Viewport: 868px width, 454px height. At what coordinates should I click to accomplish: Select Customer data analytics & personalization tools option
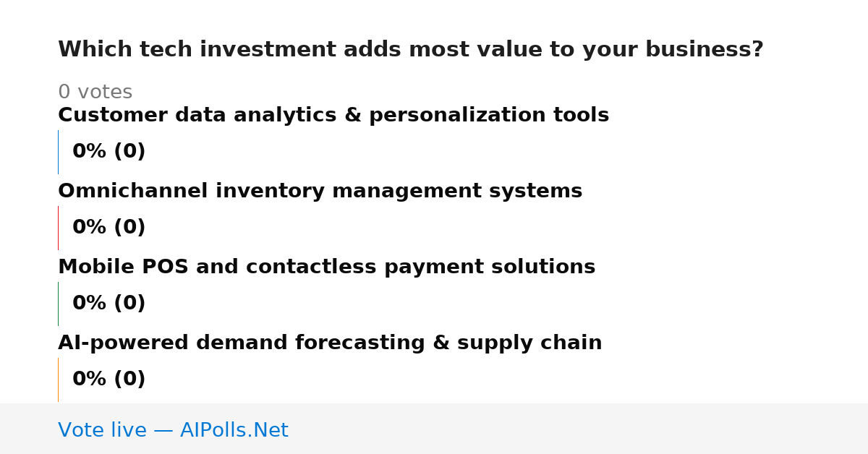pos(333,116)
